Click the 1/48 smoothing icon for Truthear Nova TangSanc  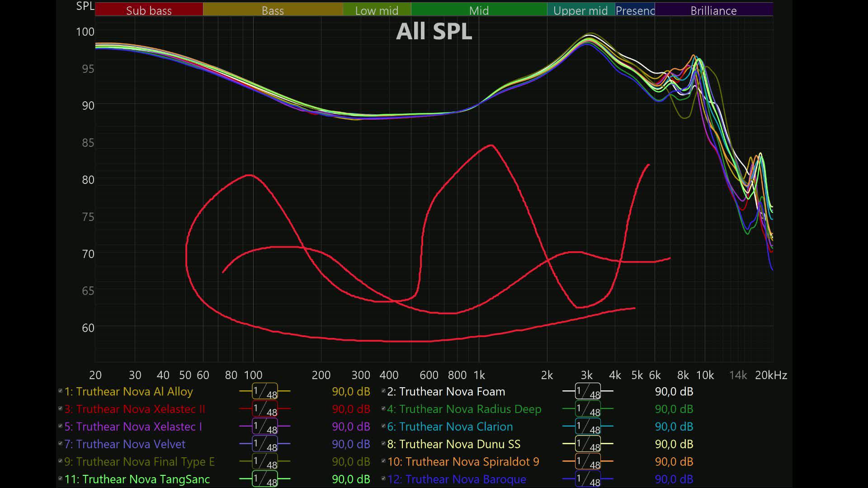click(x=265, y=479)
